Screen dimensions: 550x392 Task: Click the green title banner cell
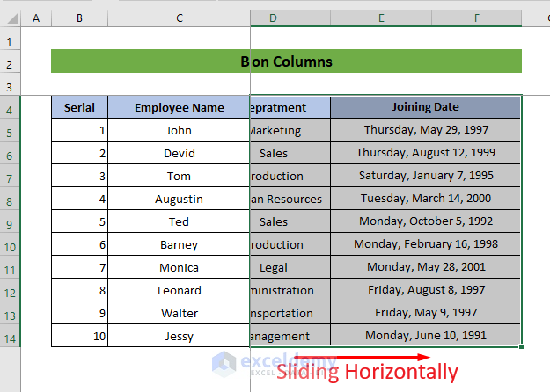tap(286, 62)
